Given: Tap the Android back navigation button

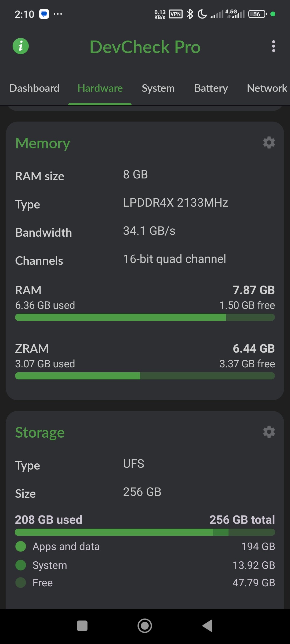Looking at the screenshot, I should [x=208, y=626].
